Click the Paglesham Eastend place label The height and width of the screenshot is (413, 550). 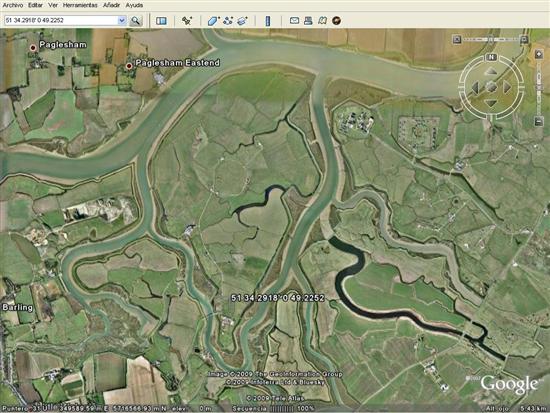point(178,63)
